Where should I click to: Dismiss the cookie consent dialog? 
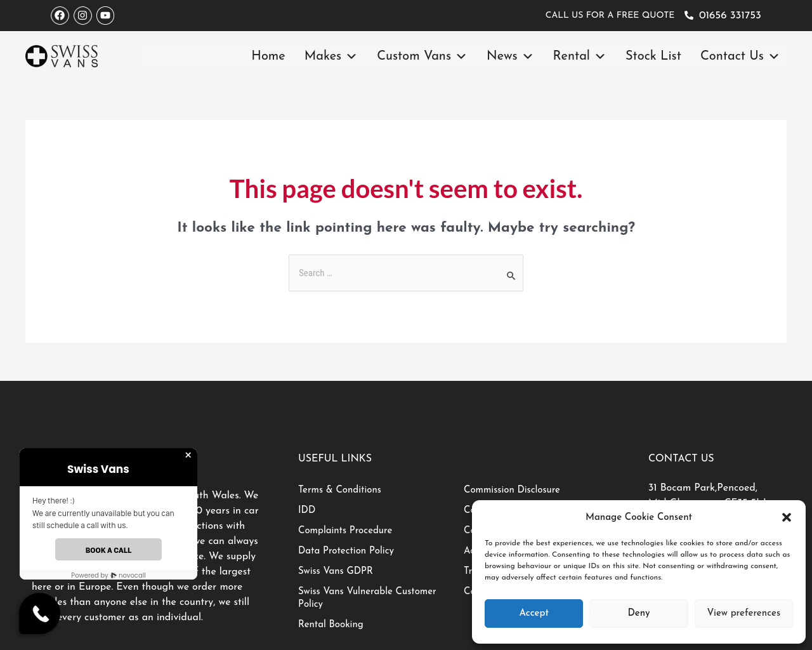click(787, 517)
